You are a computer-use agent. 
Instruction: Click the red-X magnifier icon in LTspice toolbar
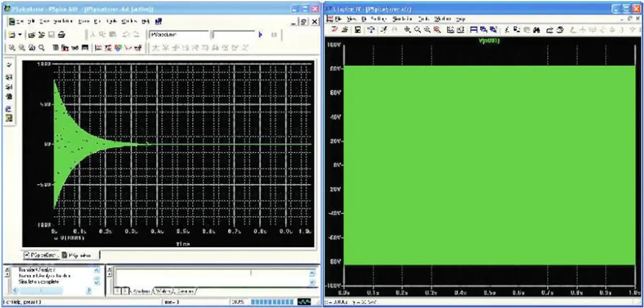coord(437,30)
